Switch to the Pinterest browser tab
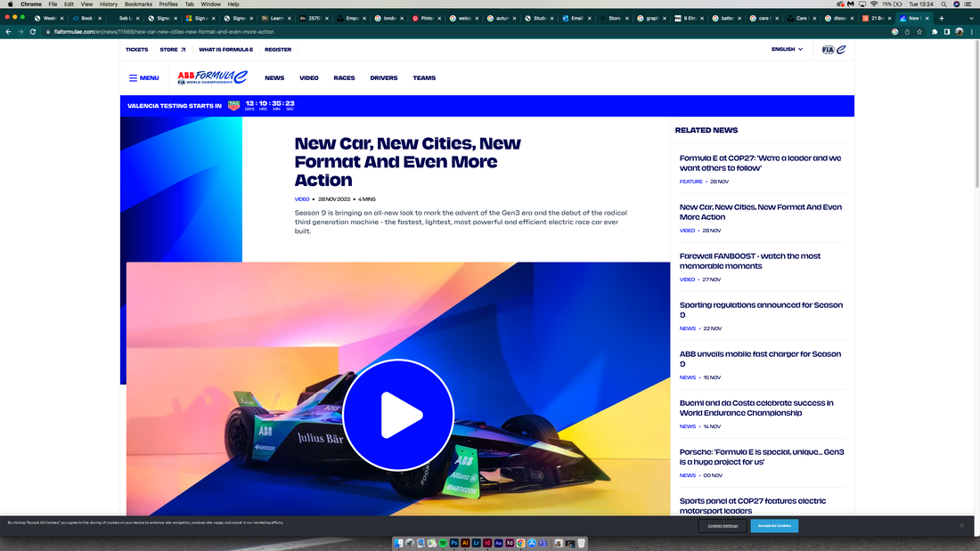 coord(424,18)
